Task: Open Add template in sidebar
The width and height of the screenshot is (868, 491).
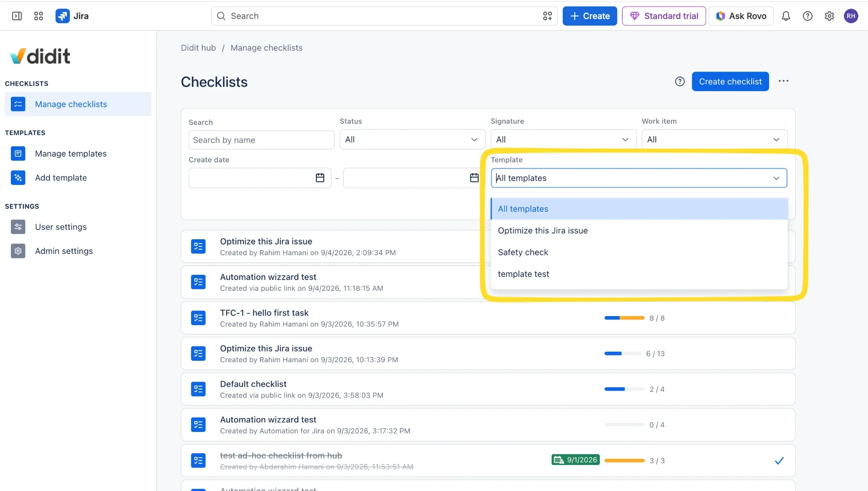Action: pyautogui.click(x=78, y=178)
